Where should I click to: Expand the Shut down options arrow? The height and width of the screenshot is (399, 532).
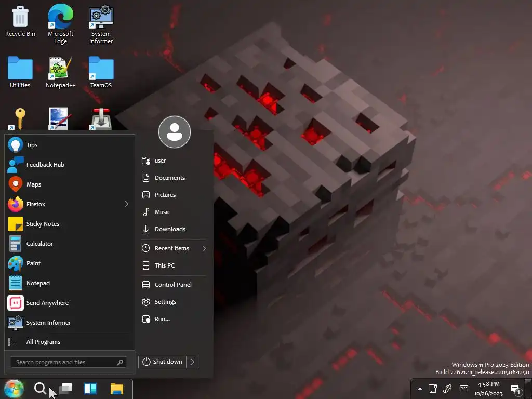[192, 362]
